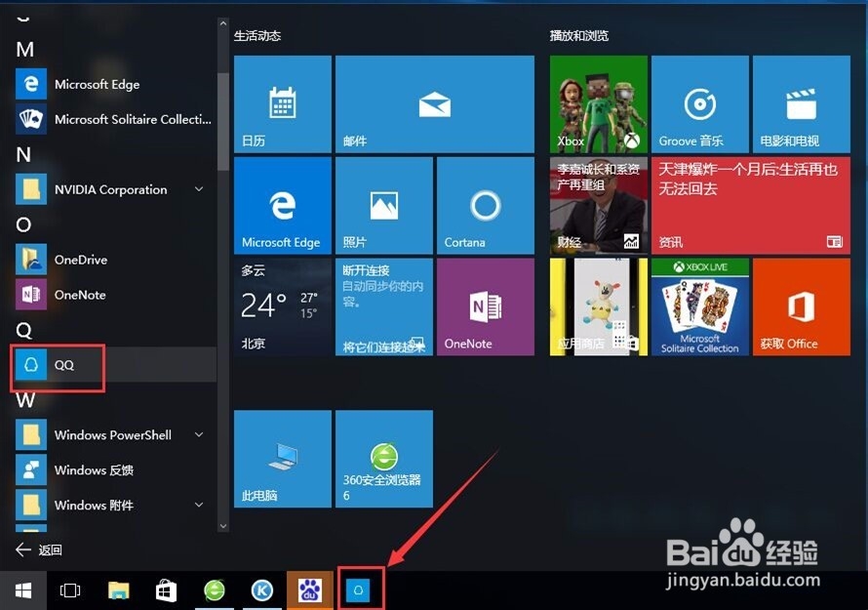Open the 电影和电视 tile
The image size is (868, 610).
click(x=801, y=103)
